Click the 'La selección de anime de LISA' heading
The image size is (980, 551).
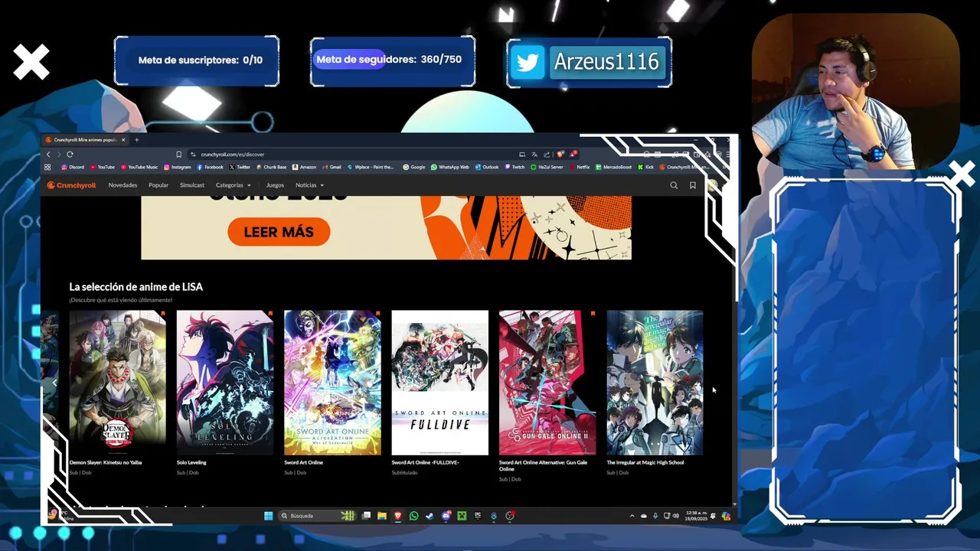(136, 287)
